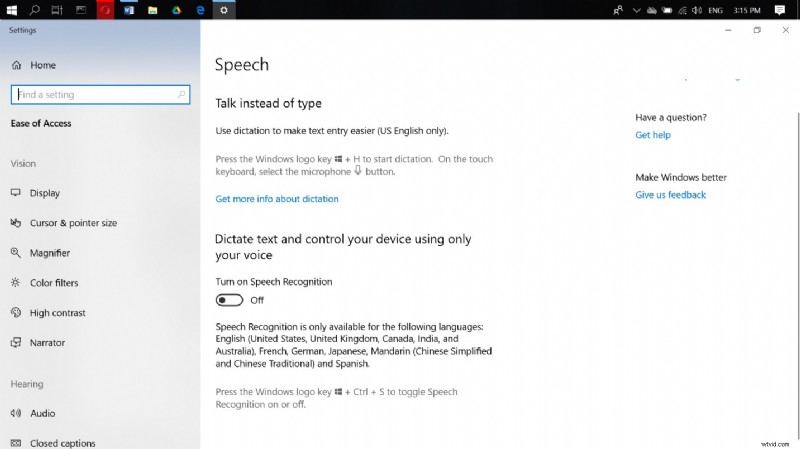The image size is (800, 449).
Task: Click the Speech page heading
Action: point(241,65)
